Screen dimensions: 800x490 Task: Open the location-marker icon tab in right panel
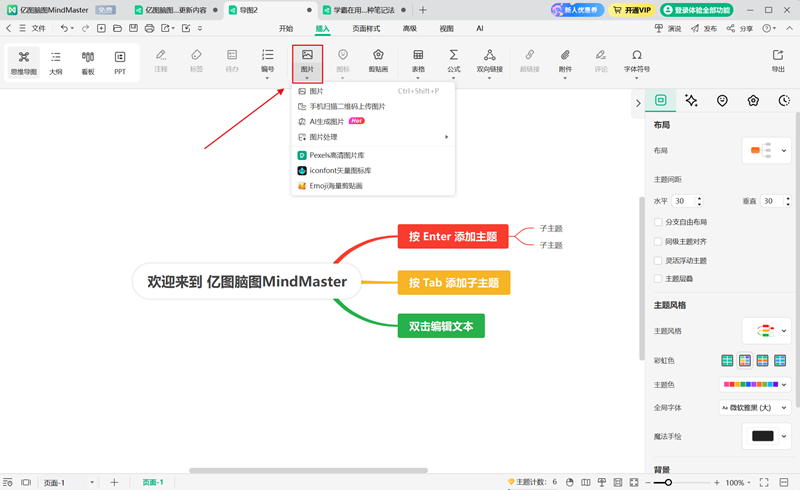click(x=722, y=101)
